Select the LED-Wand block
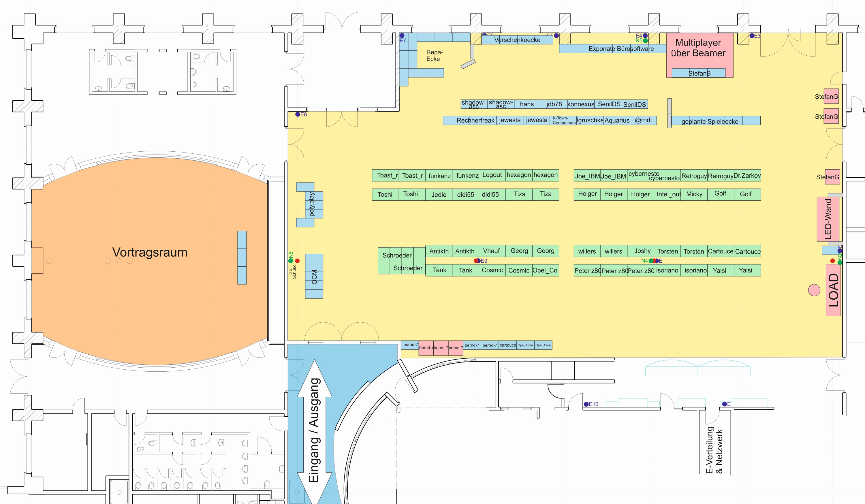This screenshot has width=865, height=504. tap(828, 219)
